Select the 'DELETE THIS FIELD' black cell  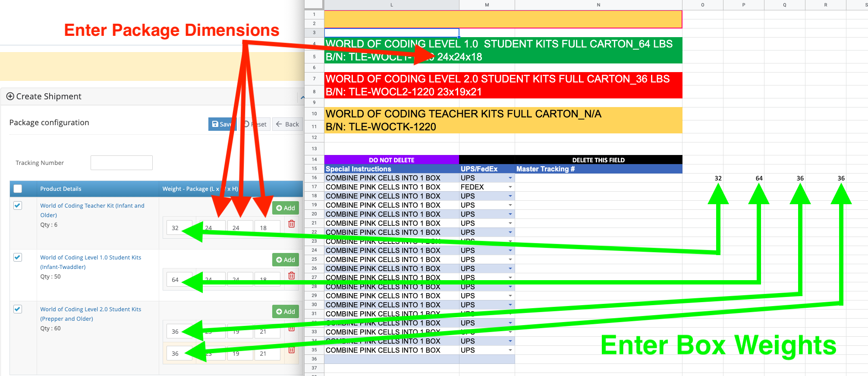pos(598,160)
